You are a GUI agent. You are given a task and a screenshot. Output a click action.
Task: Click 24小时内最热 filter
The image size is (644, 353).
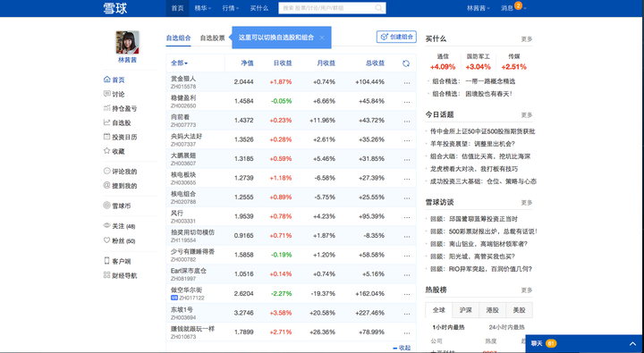click(507, 328)
